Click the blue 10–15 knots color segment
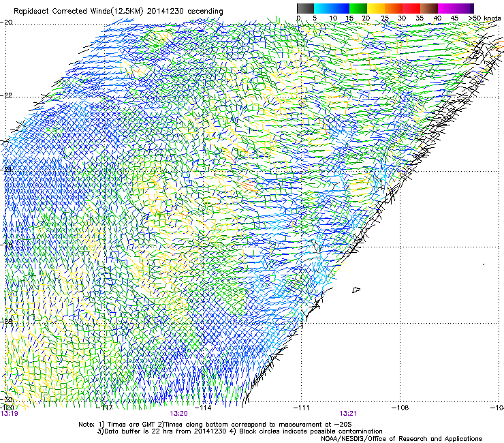The width and height of the screenshot is (504, 443). pos(341,8)
